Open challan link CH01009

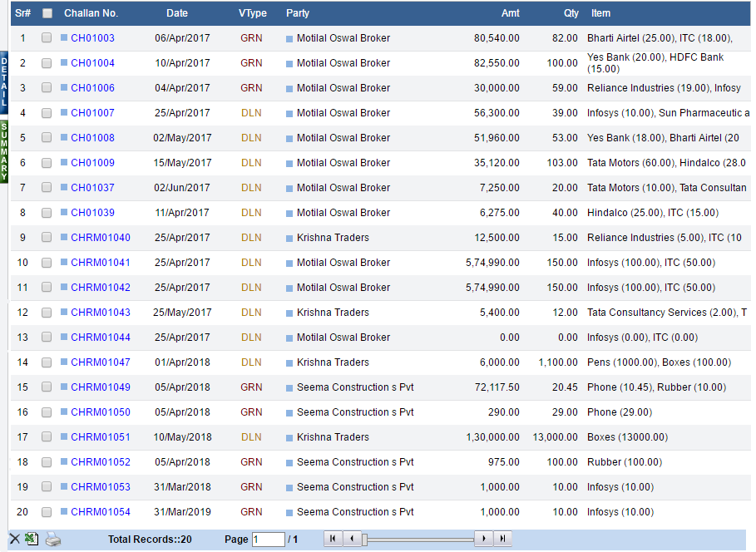click(x=92, y=162)
